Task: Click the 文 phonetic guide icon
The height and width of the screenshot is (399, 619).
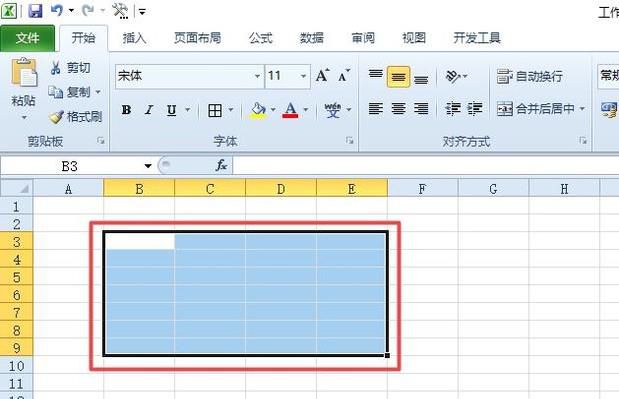Action: click(x=333, y=110)
